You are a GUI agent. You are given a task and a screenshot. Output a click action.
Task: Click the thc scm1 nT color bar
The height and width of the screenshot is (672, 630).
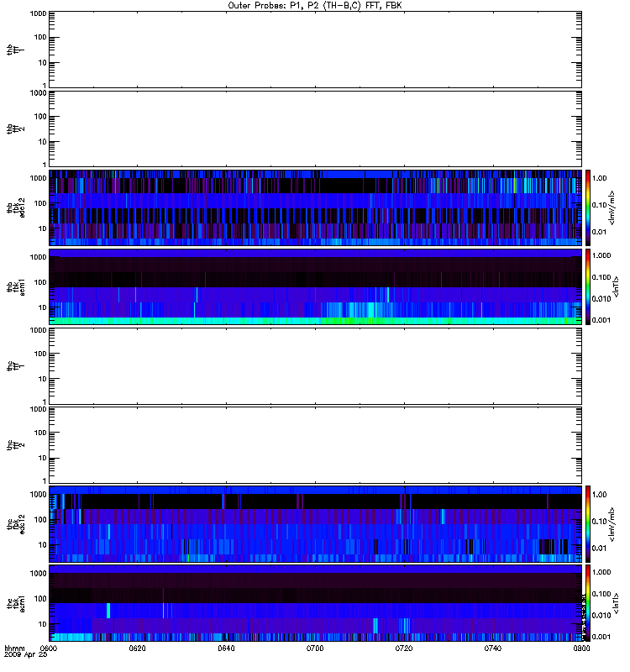[588, 603]
